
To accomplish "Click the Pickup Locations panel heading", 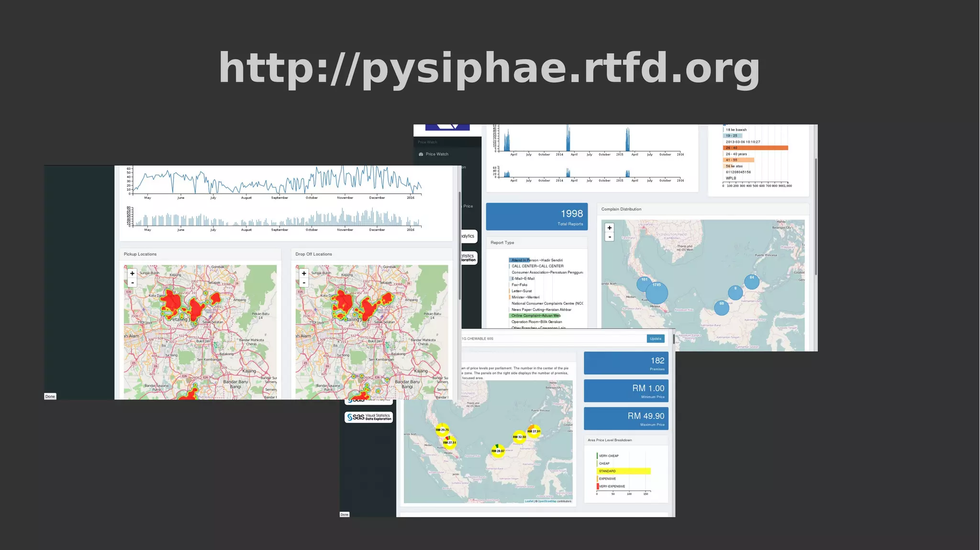I will pos(140,254).
